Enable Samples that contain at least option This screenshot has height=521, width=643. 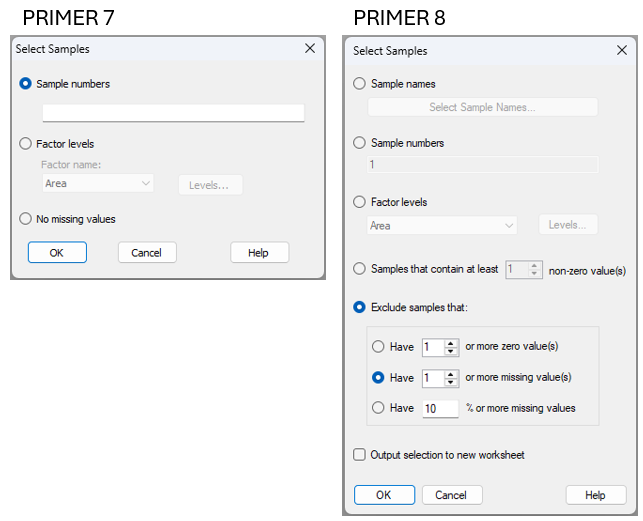[360, 269]
